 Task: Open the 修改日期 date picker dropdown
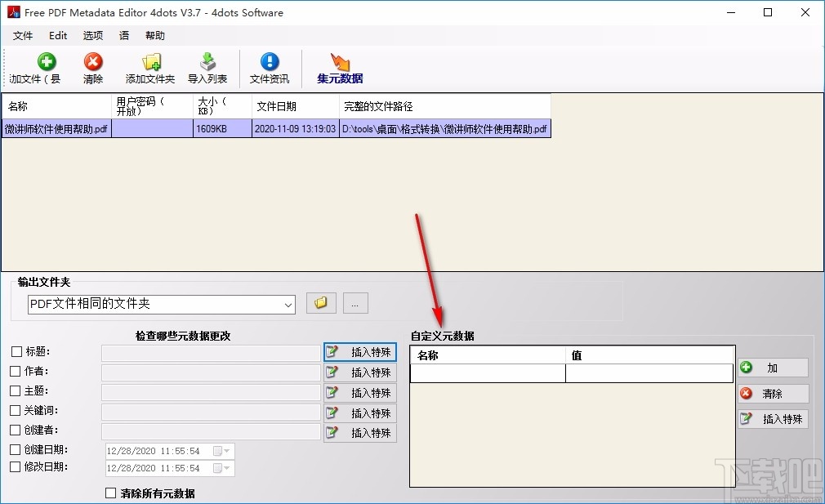point(225,468)
